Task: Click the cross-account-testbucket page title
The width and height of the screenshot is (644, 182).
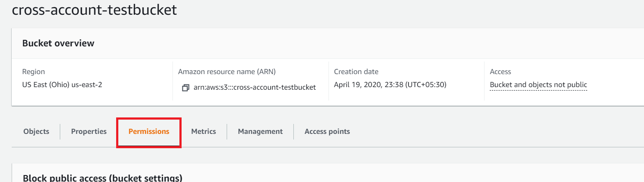Action: [94, 10]
